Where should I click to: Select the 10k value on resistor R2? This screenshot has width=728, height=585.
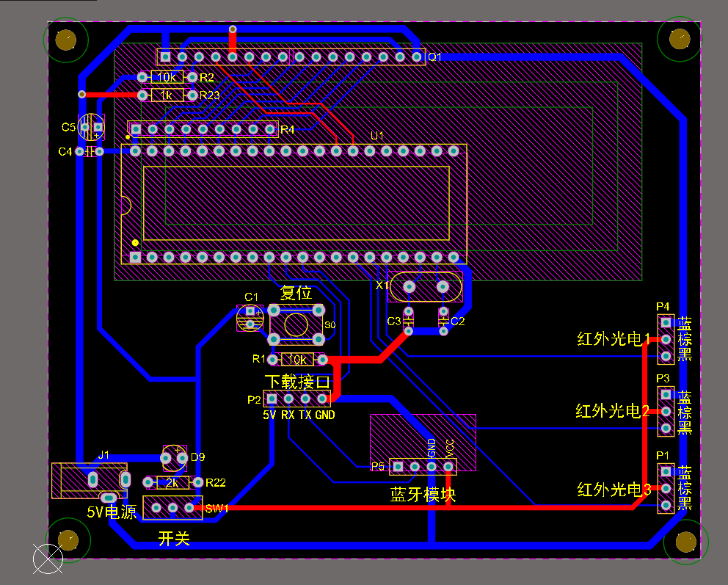coord(167,77)
